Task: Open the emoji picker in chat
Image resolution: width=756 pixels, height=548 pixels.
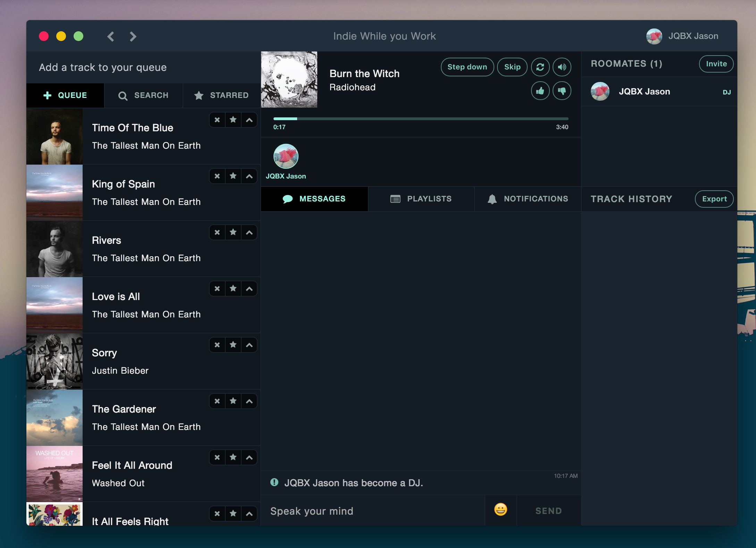Action: [500, 510]
